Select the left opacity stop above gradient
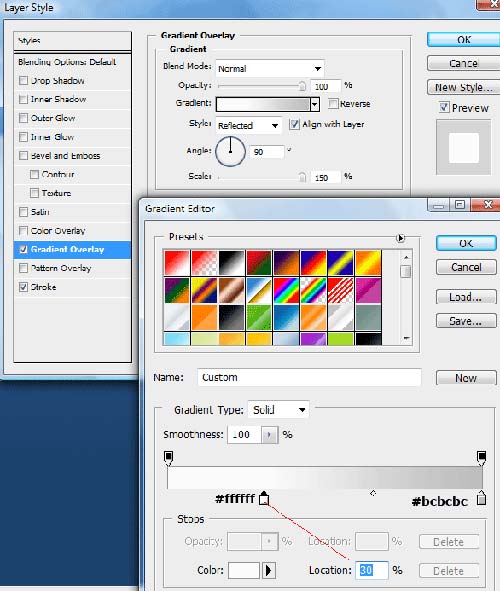Screen dimensions: 500x591 click(168, 458)
